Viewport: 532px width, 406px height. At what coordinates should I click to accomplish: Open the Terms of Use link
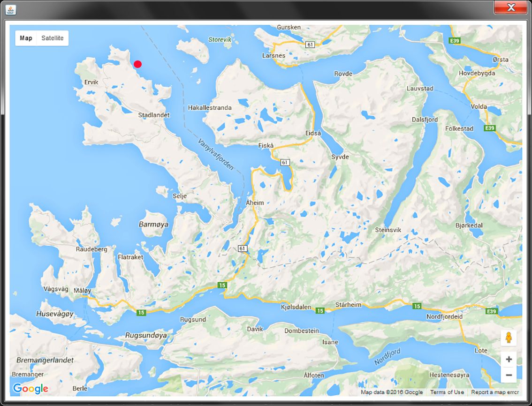447,392
